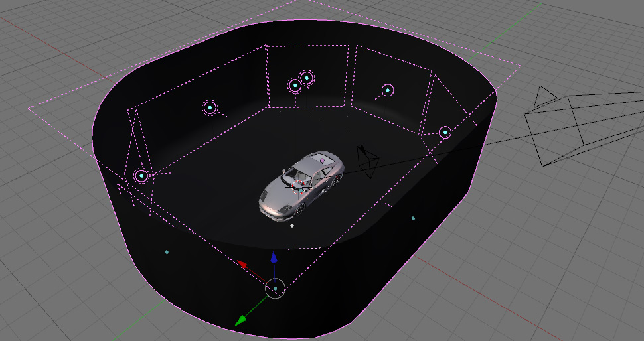Click the purple dot on the car roof
The image size is (644, 341).
323,161
